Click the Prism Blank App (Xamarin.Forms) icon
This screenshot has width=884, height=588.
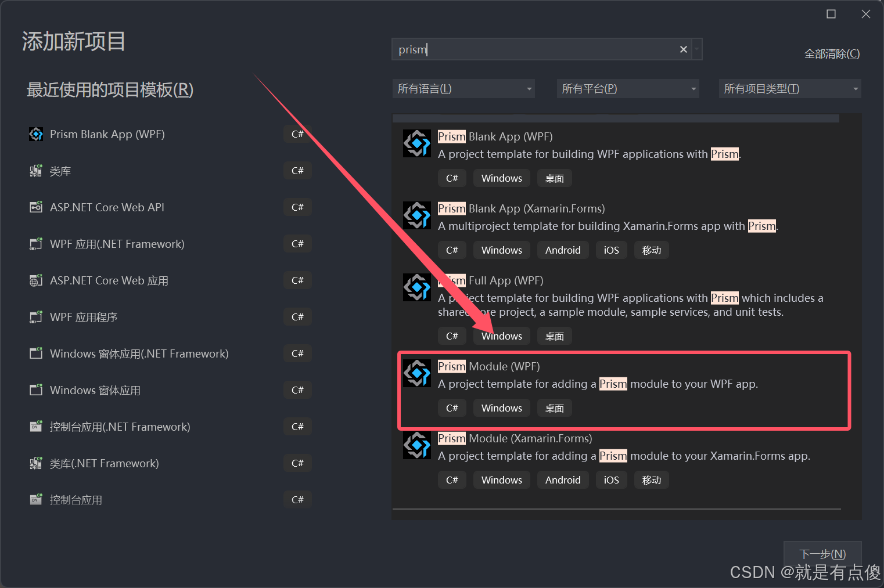pos(416,215)
